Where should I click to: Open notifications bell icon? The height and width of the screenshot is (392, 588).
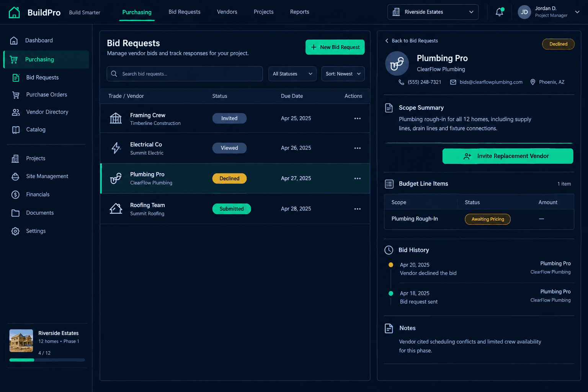[x=500, y=12]
